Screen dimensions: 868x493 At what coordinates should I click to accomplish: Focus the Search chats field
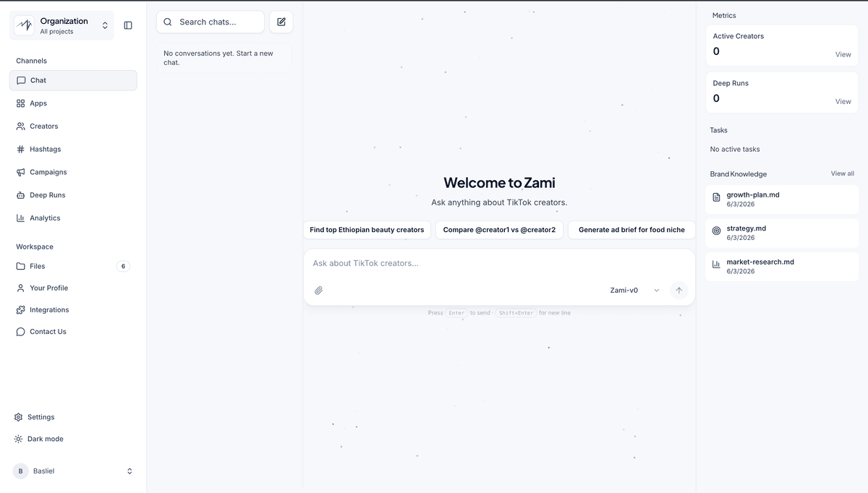(x=210, y=22)
